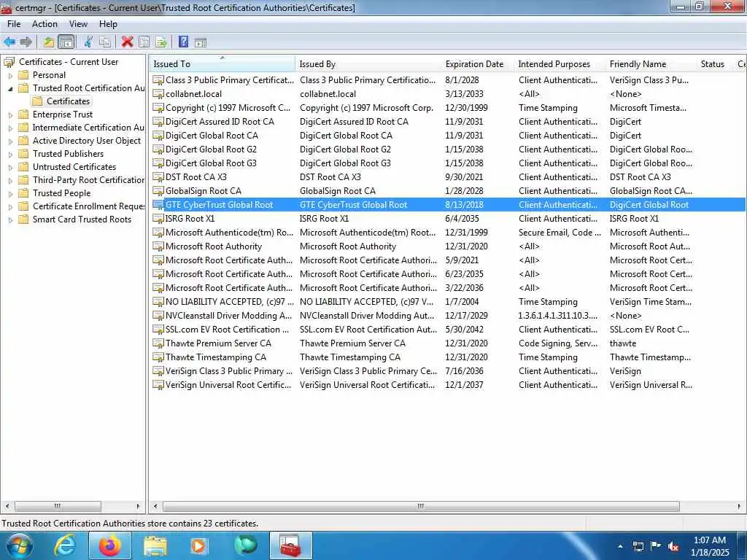Screen dimensions: 747x560
Task: Select Third-Party Root Certification tree item
Action: click(x=88, y=180)
